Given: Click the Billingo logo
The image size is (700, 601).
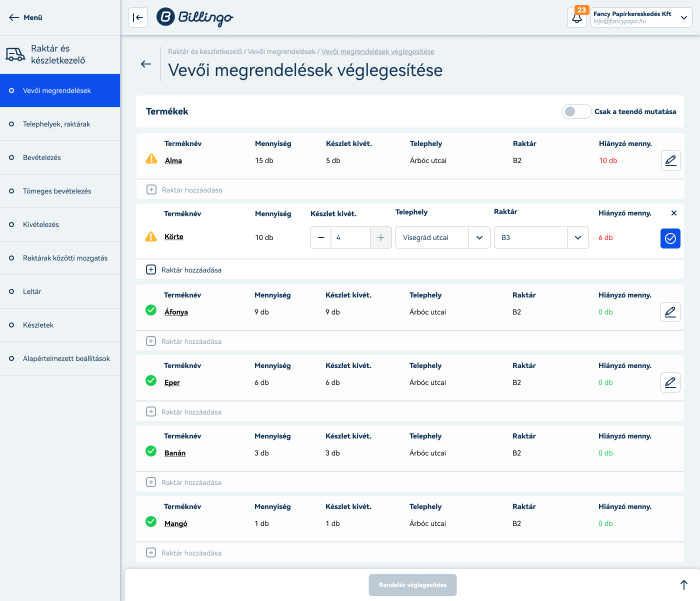Looking at the screenshot, I should click(195, 17).
